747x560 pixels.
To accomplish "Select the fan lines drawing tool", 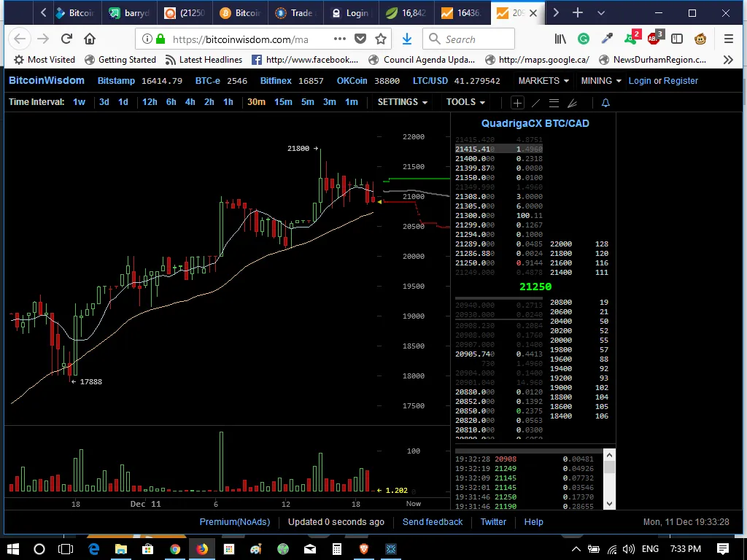I will (x=572, y=102).
